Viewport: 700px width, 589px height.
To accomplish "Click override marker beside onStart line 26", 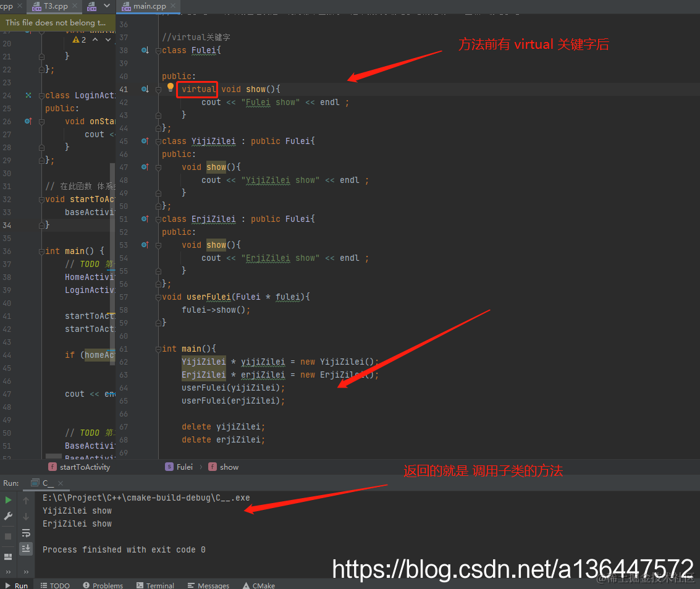I will (x=28, y=121).
